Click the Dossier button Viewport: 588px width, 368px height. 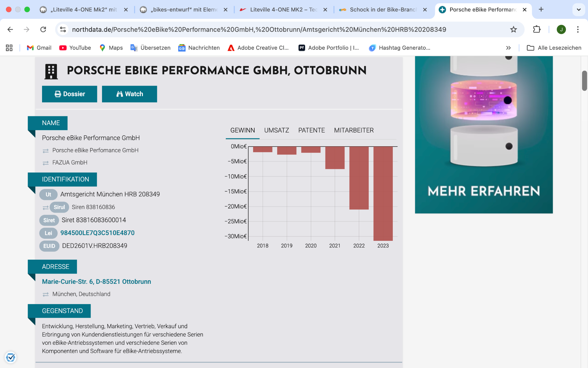(x=69, y=94)
